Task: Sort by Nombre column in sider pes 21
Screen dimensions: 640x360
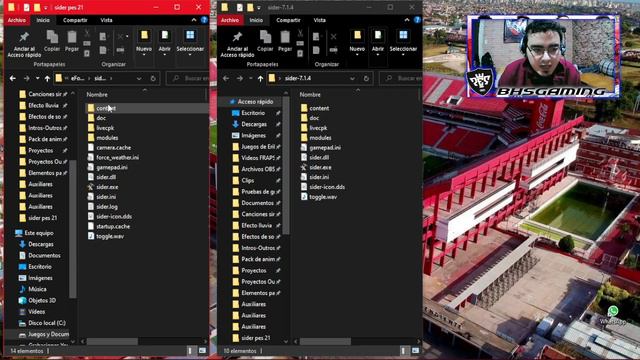Action: click(x=97, y=95)
